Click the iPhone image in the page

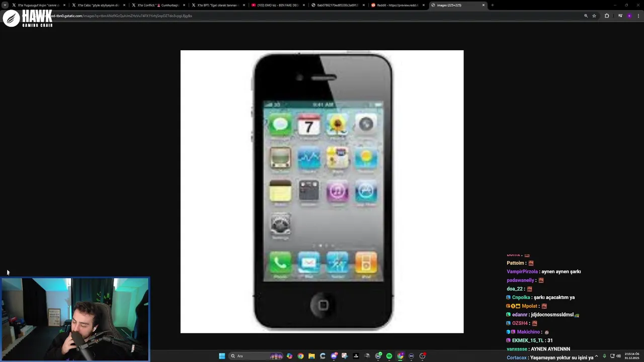[x=322, y=192]
